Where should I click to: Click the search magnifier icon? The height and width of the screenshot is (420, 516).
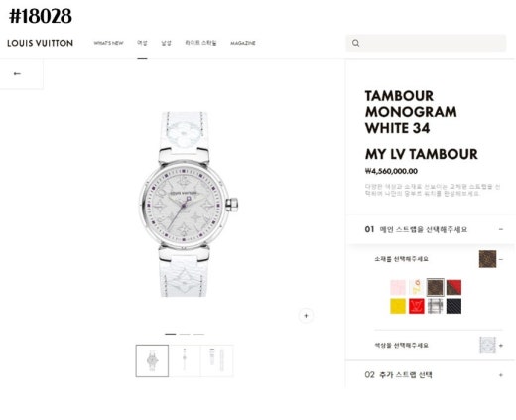pos(356,43)
